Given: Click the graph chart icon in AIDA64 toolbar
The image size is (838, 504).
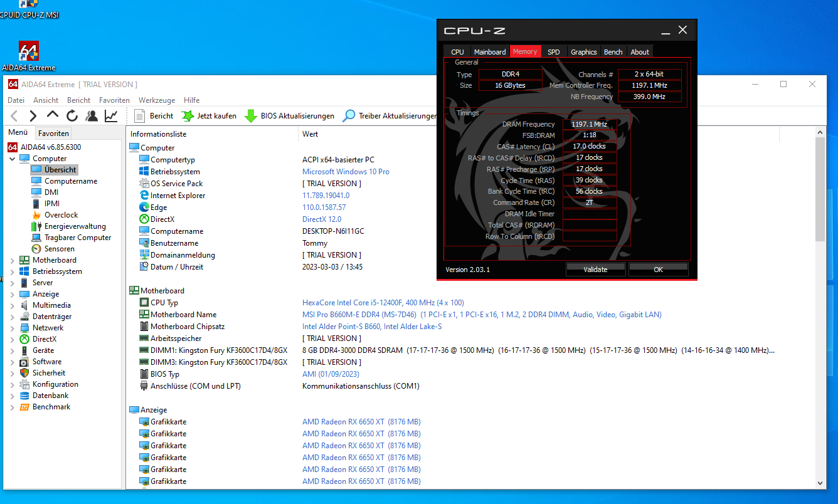Looking at the screenshot, I should tap(111, 116).
